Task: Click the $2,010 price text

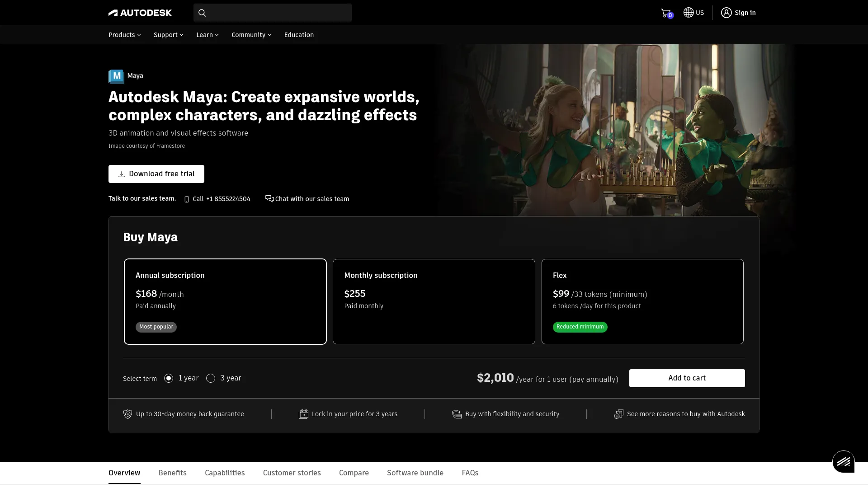Action: click(x=495, y=378)
